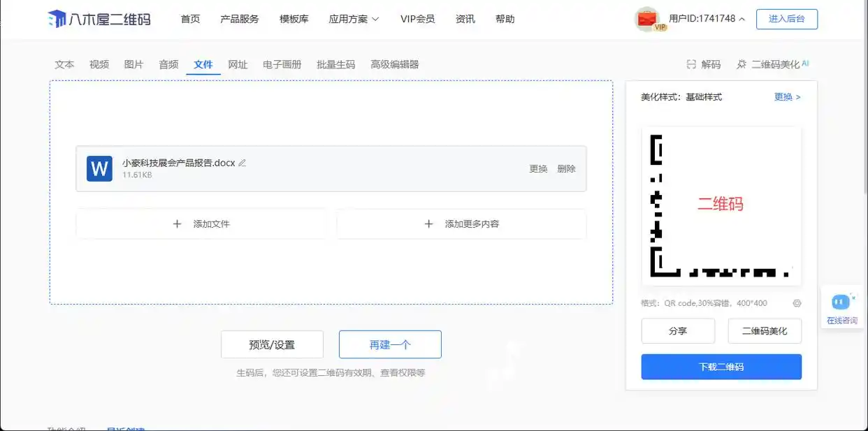Screen dimensions: 868x431
Task: Switch to 网址 tab
Action: 238,64
